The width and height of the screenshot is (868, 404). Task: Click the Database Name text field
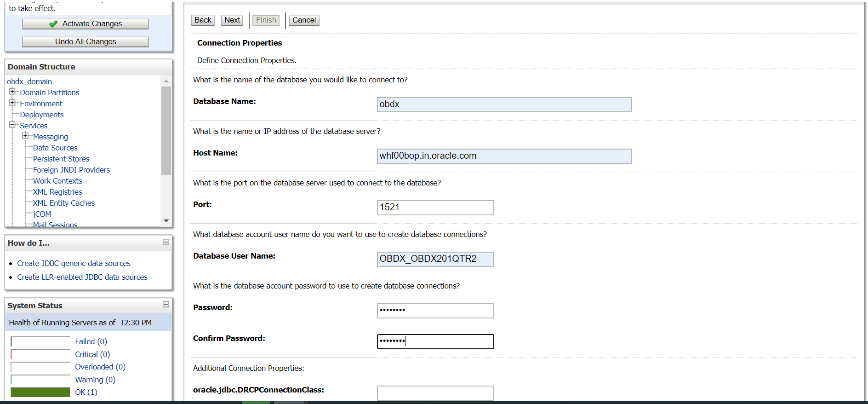coord(504,104)
